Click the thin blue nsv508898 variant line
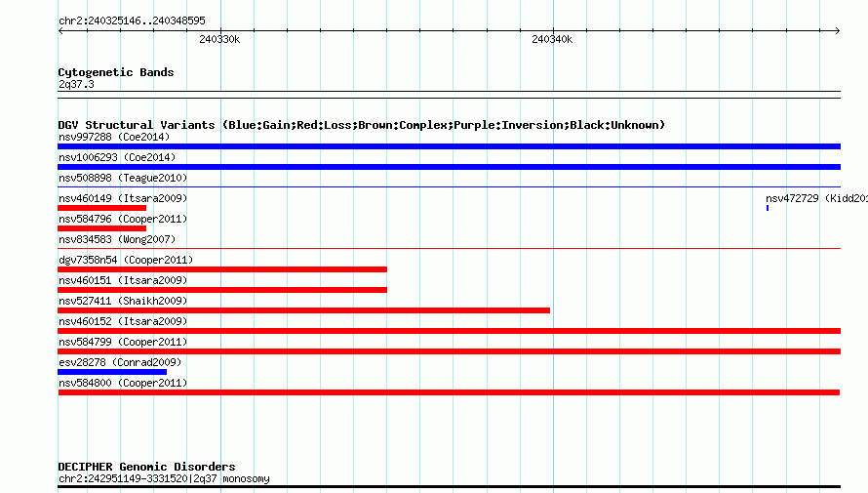Viewport: 868px width, 493px height. (449, 187)
